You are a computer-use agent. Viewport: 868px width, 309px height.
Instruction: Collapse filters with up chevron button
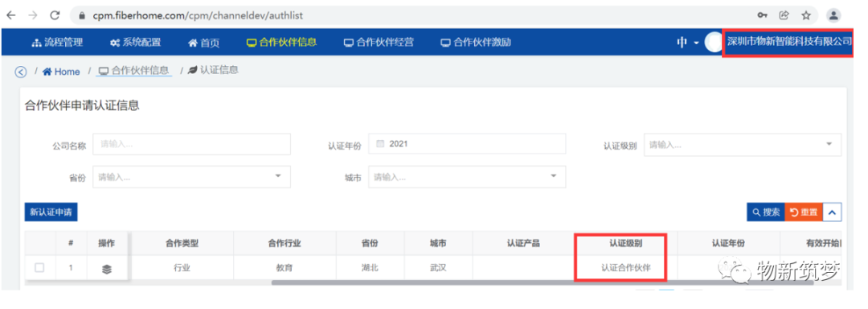pos(833,212)
